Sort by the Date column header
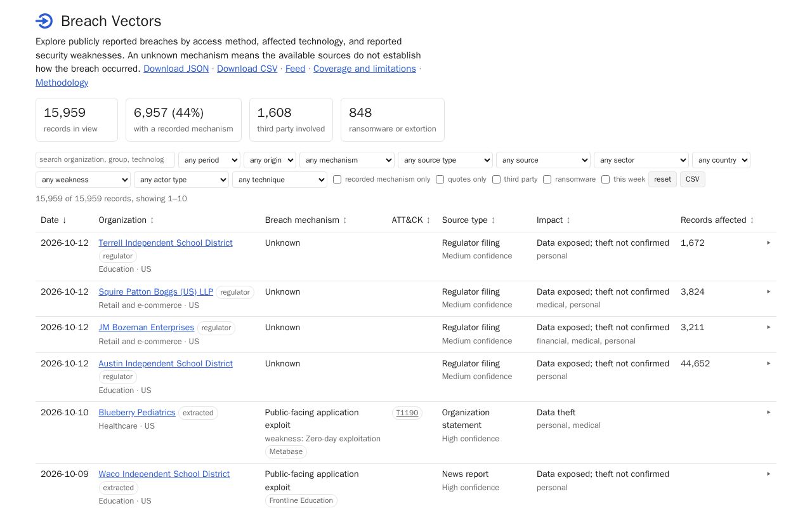 pos(53,220)
